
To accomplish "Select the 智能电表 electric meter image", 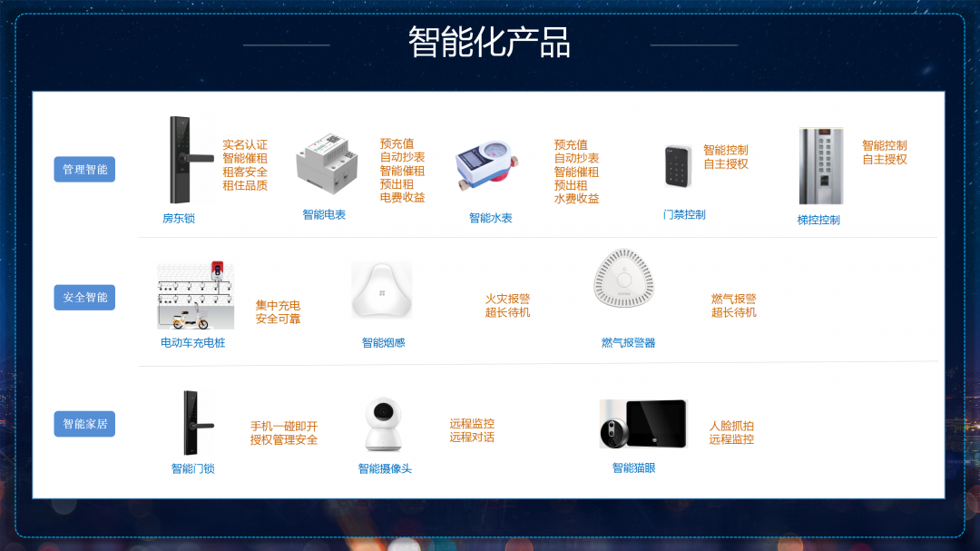I will coord(327,164).
